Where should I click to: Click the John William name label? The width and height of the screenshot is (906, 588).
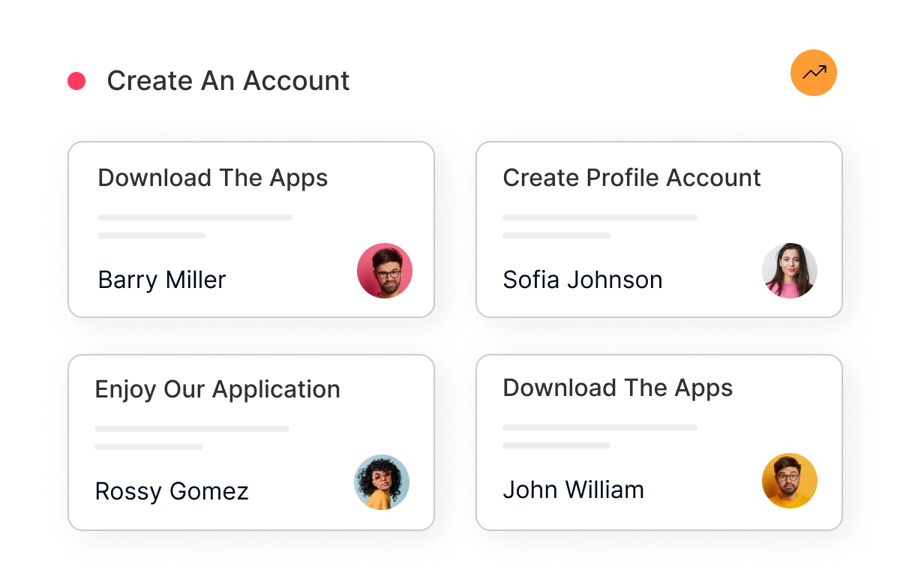point(574,490)
